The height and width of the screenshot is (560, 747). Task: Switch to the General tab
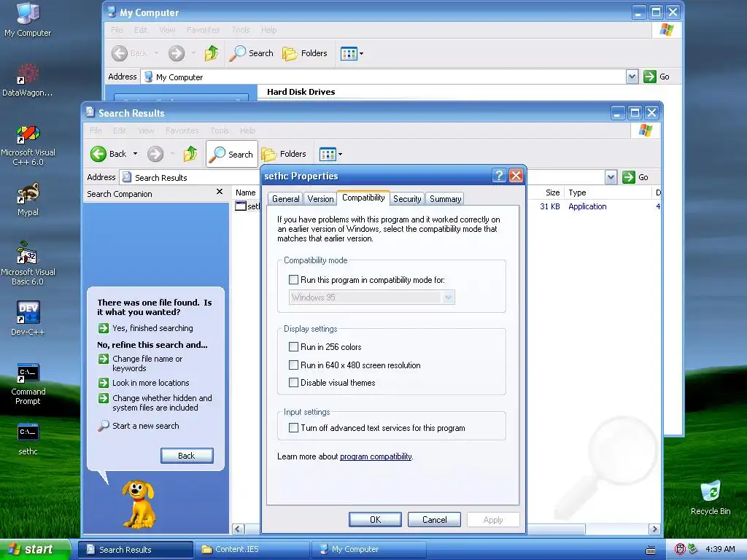pos(286,198)
